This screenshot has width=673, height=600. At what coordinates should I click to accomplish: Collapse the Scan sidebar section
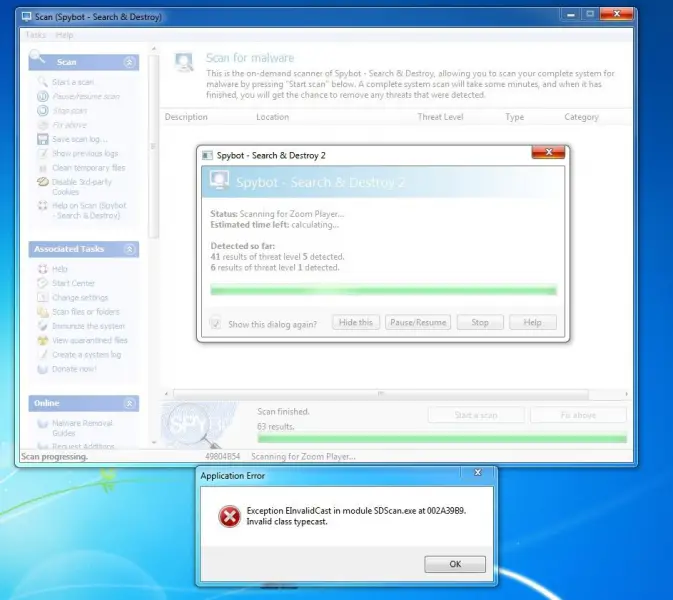(x=129, y=62)
